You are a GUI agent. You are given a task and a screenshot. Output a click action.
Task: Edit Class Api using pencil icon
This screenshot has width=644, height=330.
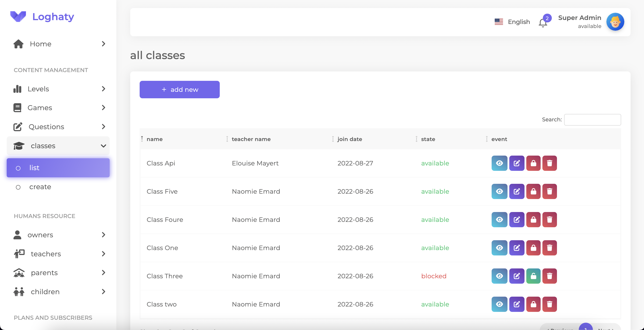[x=516, y=163]
